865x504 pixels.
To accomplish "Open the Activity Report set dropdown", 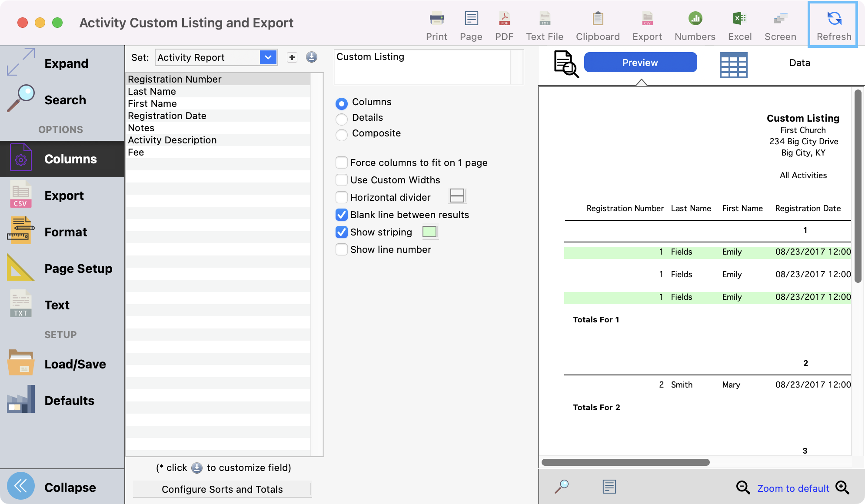I will [x=268, y=57].
